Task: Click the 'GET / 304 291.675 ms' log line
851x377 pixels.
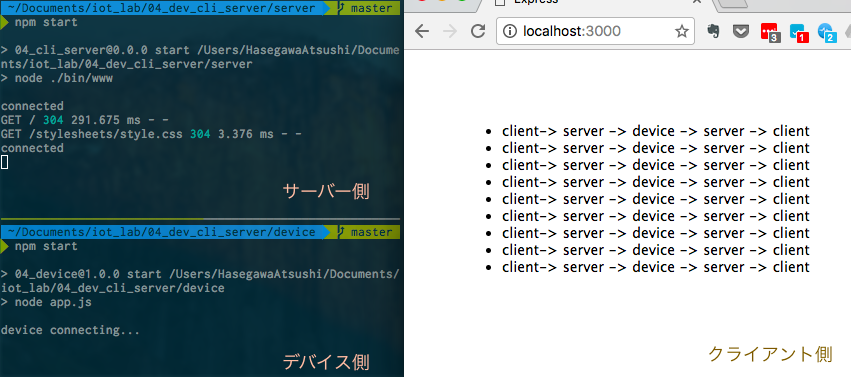Action: click(x=85, y=120)
